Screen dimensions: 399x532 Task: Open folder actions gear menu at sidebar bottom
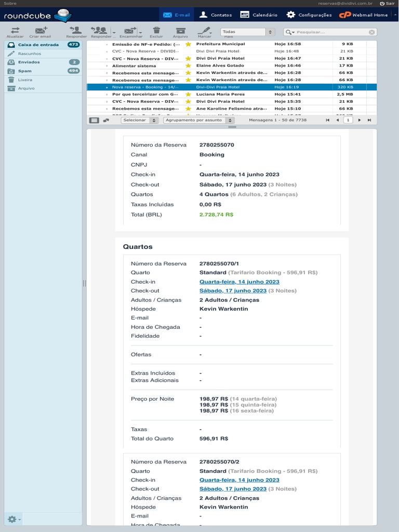point(14,519)
